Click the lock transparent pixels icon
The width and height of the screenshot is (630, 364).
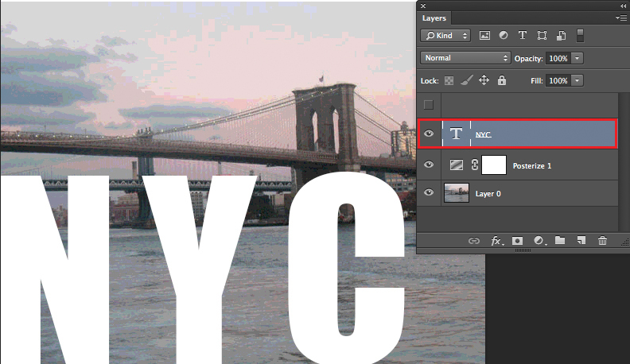449,80
